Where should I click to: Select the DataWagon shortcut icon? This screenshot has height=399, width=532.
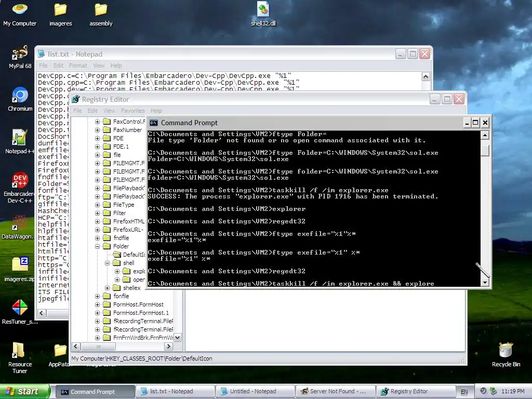pyautogui.click(x=18, y=227)
